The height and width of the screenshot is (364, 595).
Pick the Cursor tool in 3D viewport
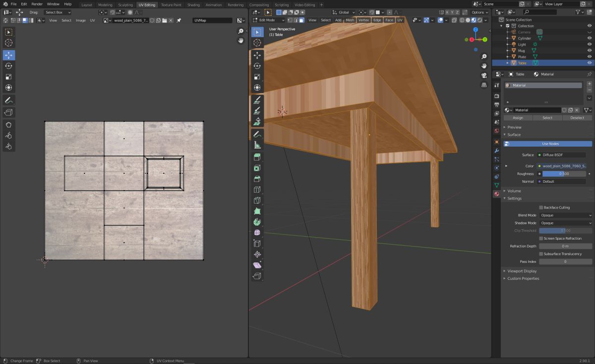point(257,43)
